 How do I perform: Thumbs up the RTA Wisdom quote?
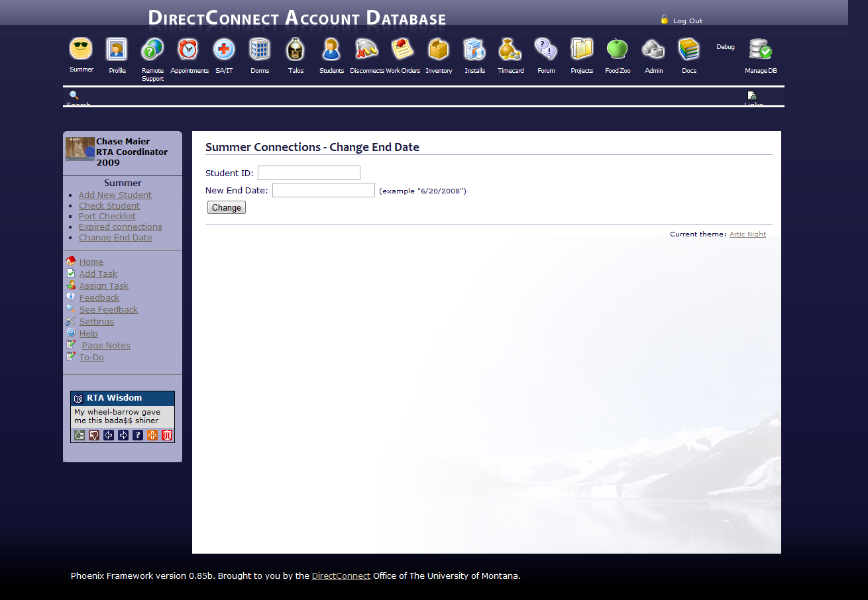(80, 435)
